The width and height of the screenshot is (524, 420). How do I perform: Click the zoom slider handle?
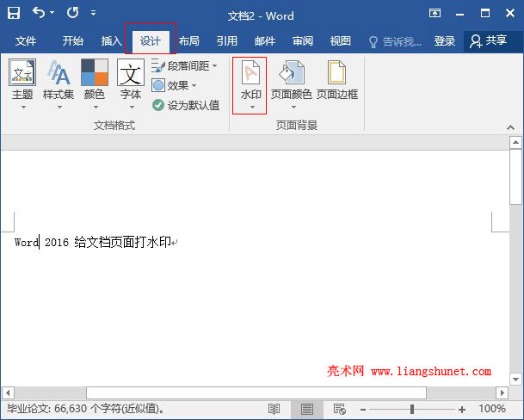pos(412,409)
